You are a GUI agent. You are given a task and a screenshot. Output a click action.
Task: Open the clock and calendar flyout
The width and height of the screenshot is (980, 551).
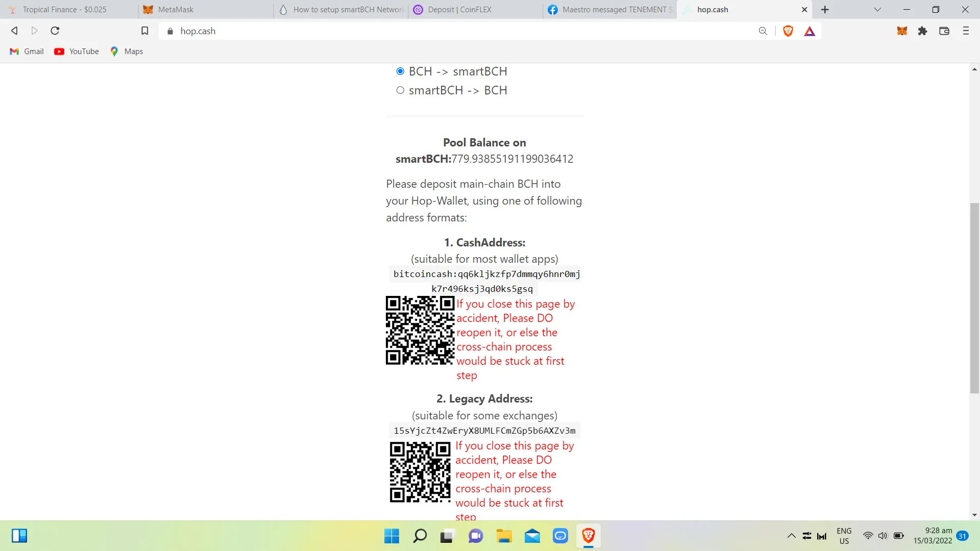933,536
